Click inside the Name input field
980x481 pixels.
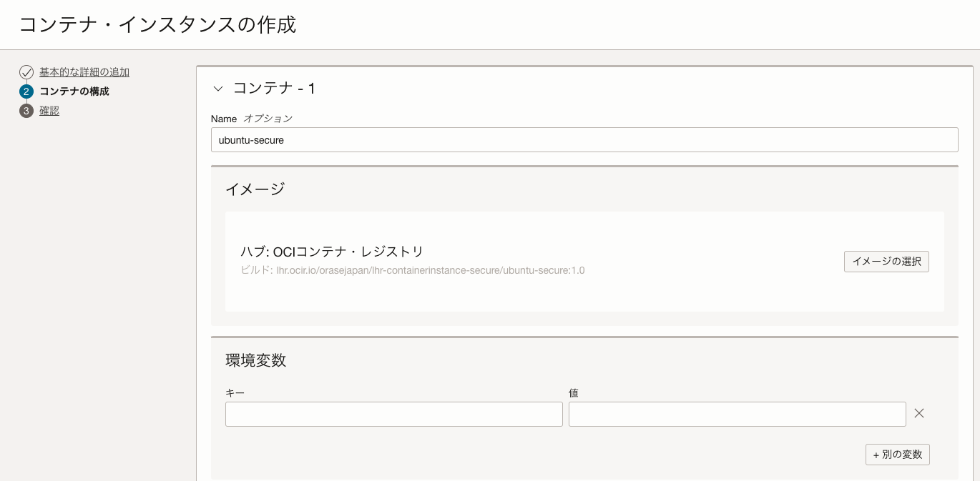tap(584, 139)
